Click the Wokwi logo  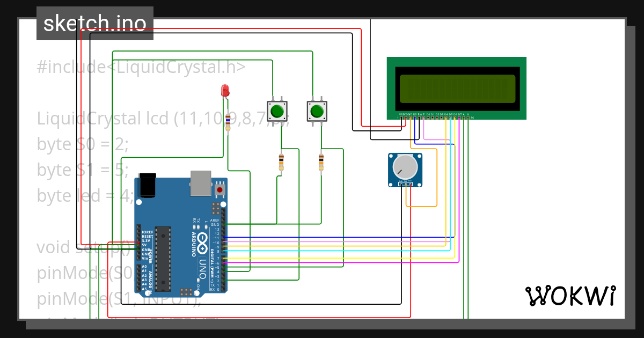point(570,296)
